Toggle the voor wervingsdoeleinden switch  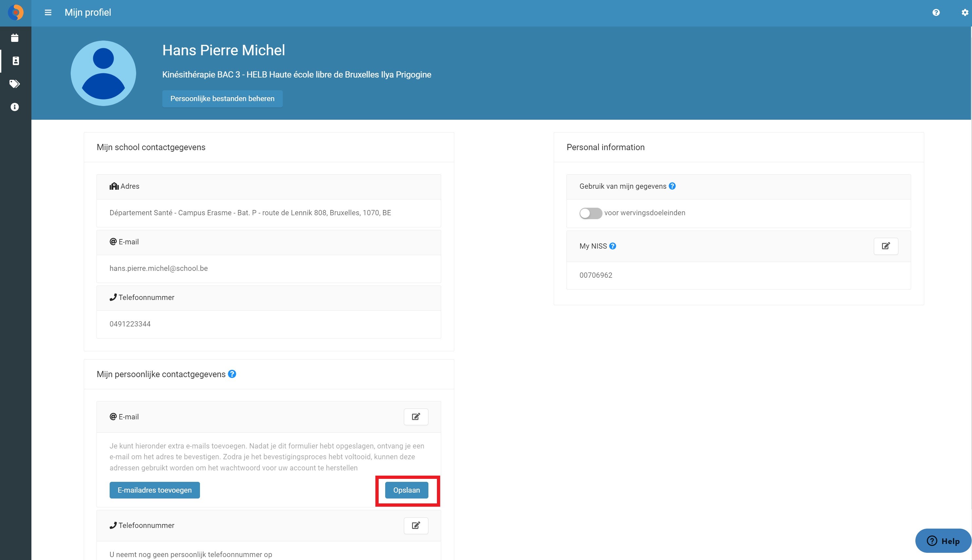tap(591, 213)
